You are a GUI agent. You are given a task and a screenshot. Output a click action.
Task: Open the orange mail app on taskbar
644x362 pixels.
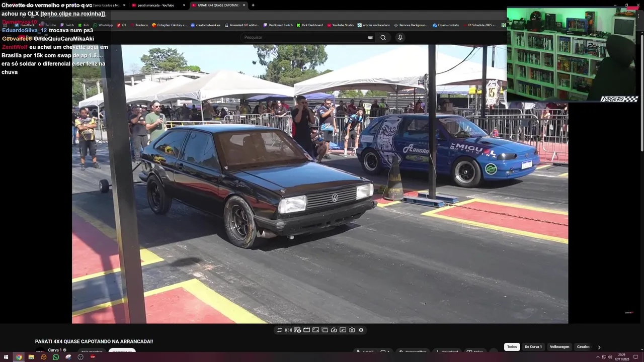pos(44,357)
